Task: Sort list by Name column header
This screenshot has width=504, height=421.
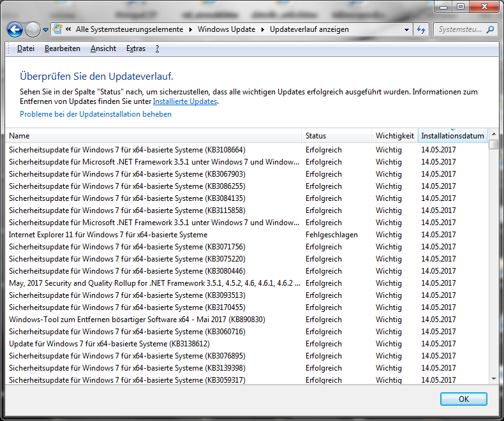Action: tap(153, 136)
